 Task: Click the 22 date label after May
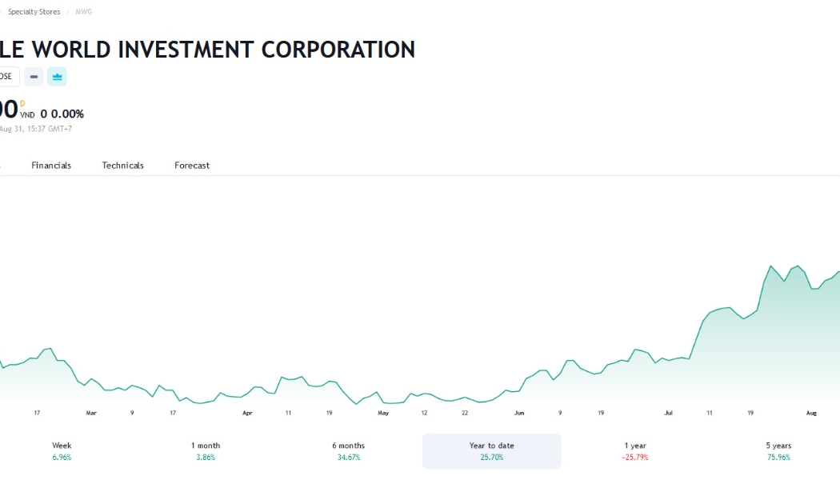pos(465,413)
